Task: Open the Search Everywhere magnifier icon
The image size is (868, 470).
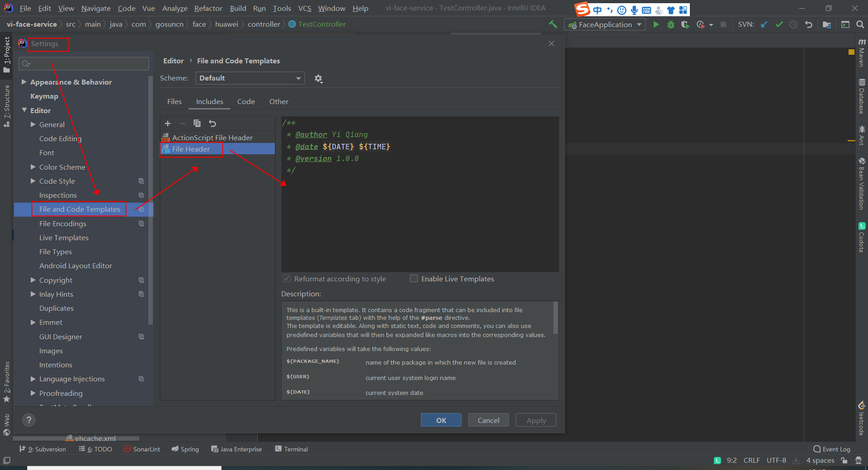Action: click(x=860, y=24)
